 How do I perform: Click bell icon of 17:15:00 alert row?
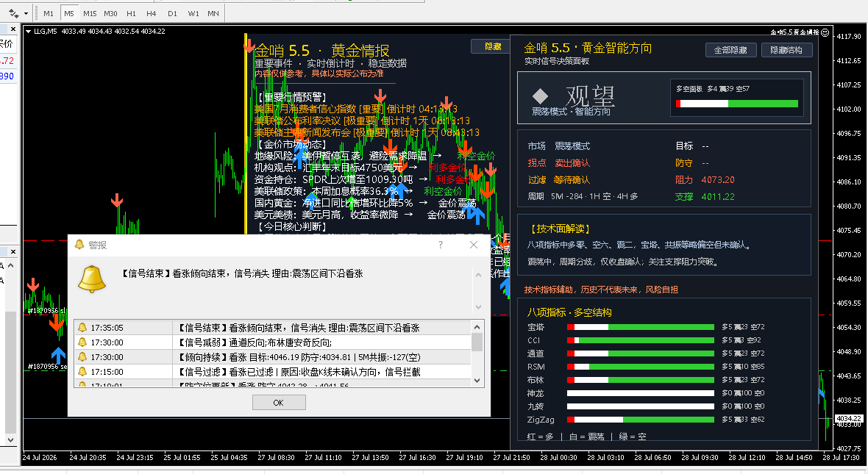[x=82, y=372]
